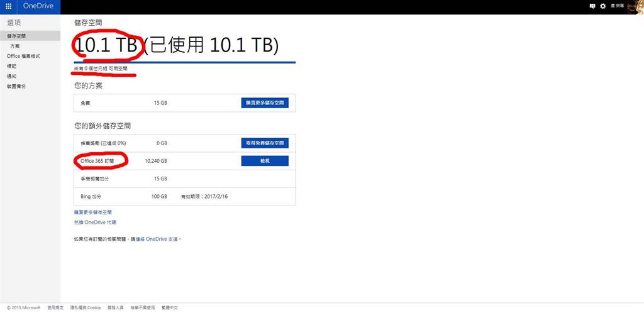
Task: Open 標記 in the options sidebar
Action: 11,66
